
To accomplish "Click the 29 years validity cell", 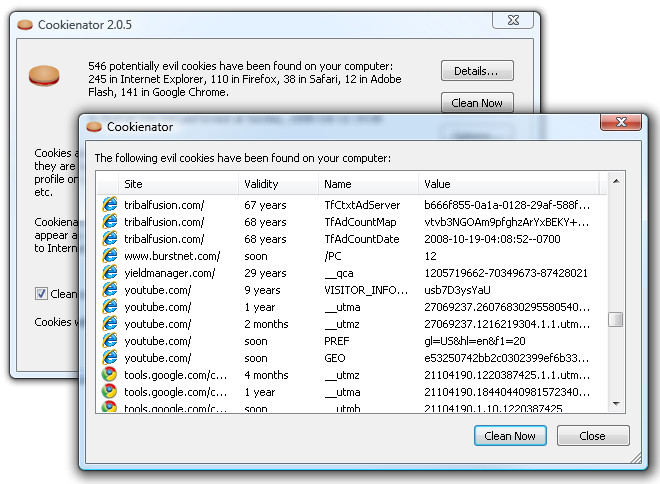I will (x=265, y=273).
